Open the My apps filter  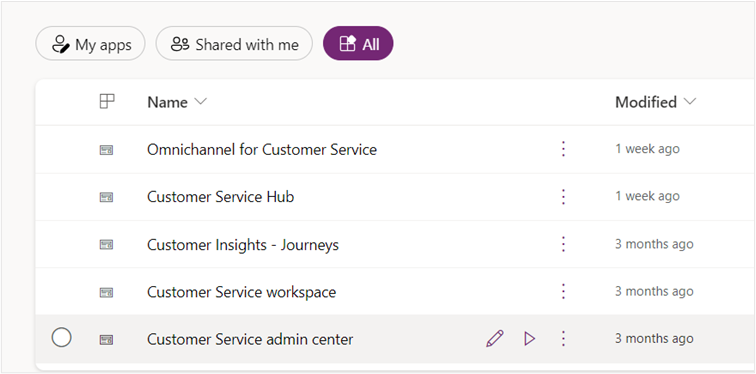pos(90,44)
